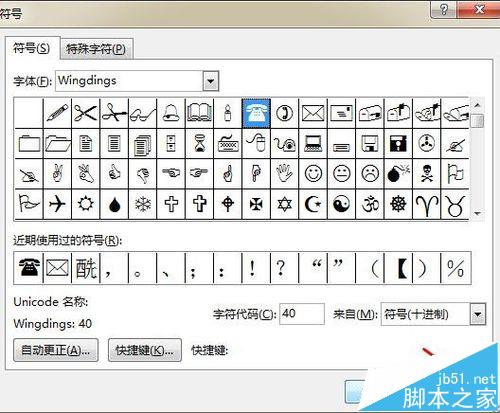Click the help question mark button
The width and height of the screenshot is (500, 413).
[444, 9]
